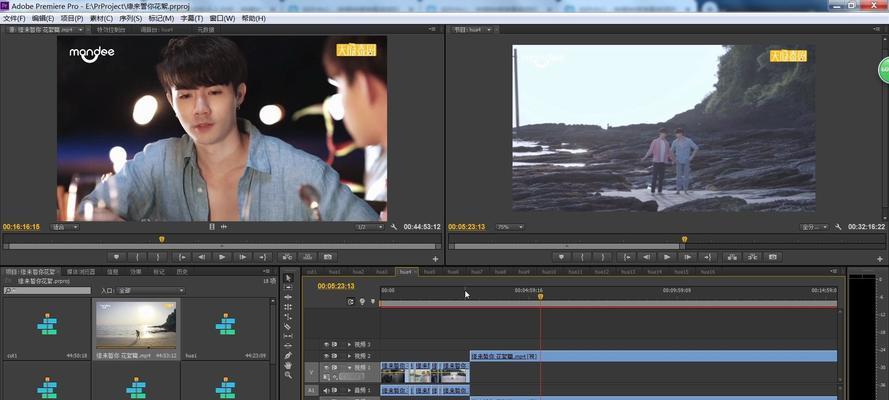Viewport: 889px width, 400px height.
Task: Open 帮助(H) menu
Action: (x=253, y=18)
